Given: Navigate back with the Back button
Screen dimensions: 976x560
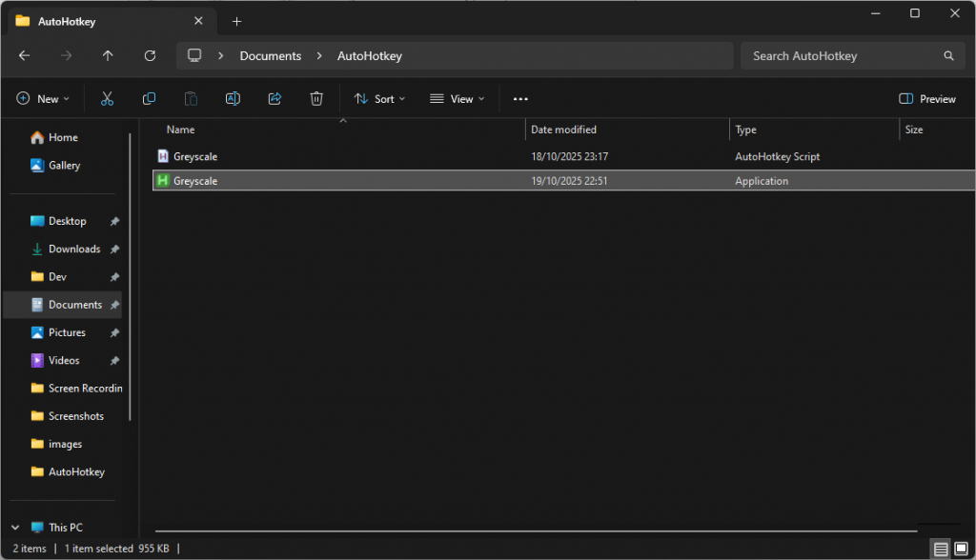Looking at the screenshot, I should [24, 55].
